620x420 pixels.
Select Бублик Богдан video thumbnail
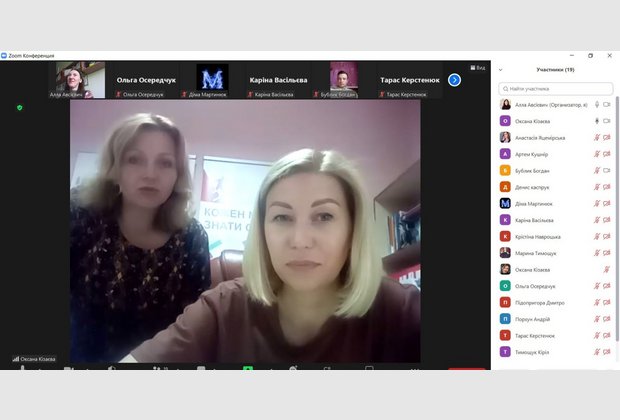(344, 80)
